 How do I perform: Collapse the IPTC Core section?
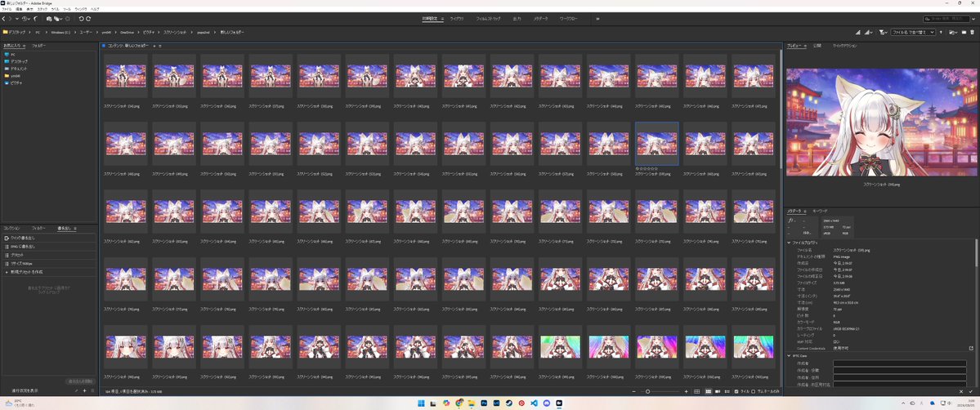pos(789,355)
